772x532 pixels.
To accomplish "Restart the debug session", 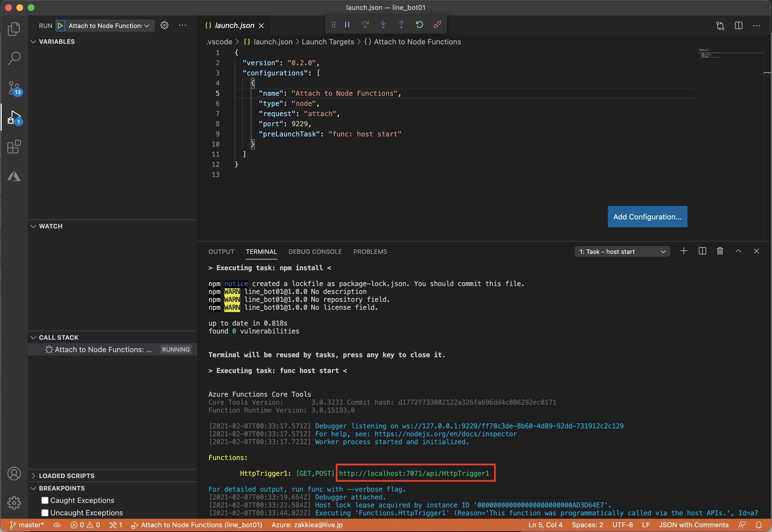I will (419, 24).
